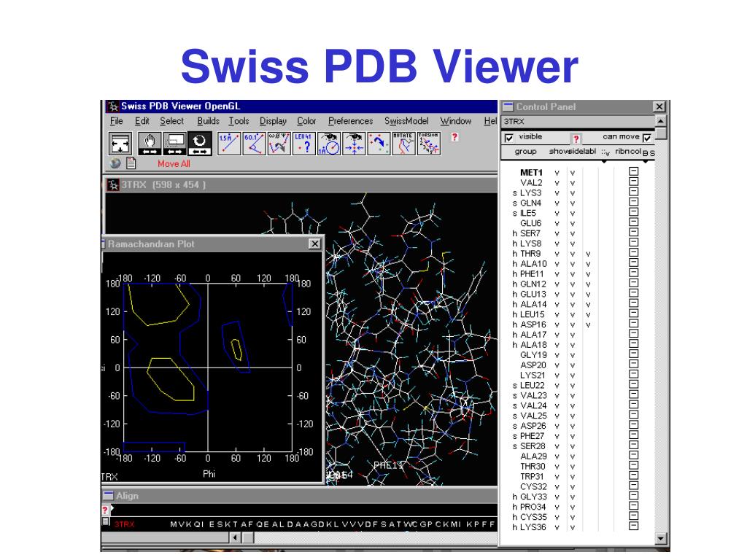
Task: Open the surface column dropdown triangle in Control Panel
Action: coord(604,161)
